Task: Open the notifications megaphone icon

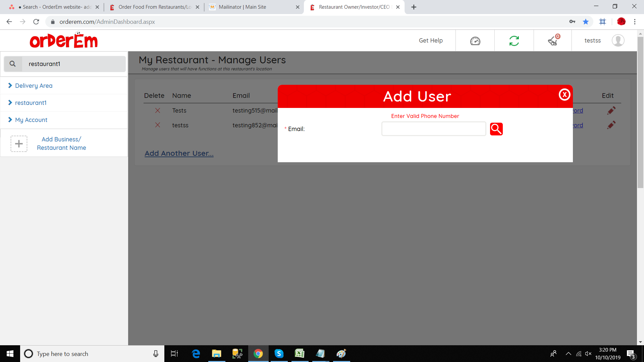Action: tap(553, 41)
